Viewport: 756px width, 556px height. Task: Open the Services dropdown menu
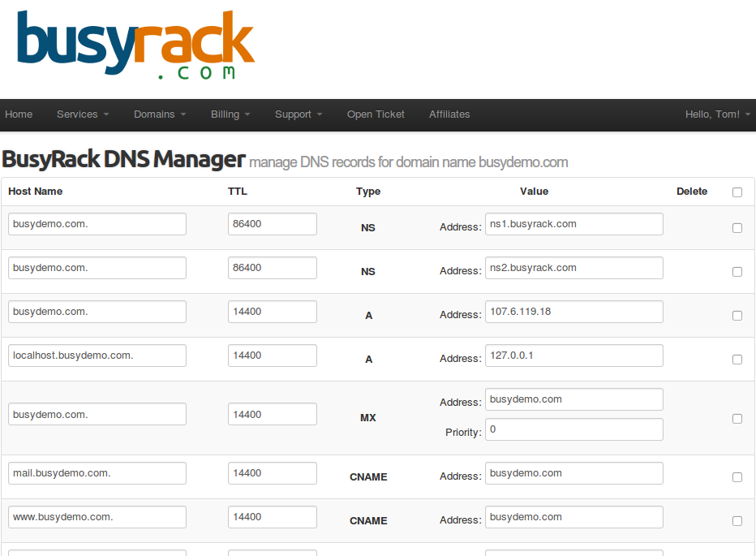point(83,114)
